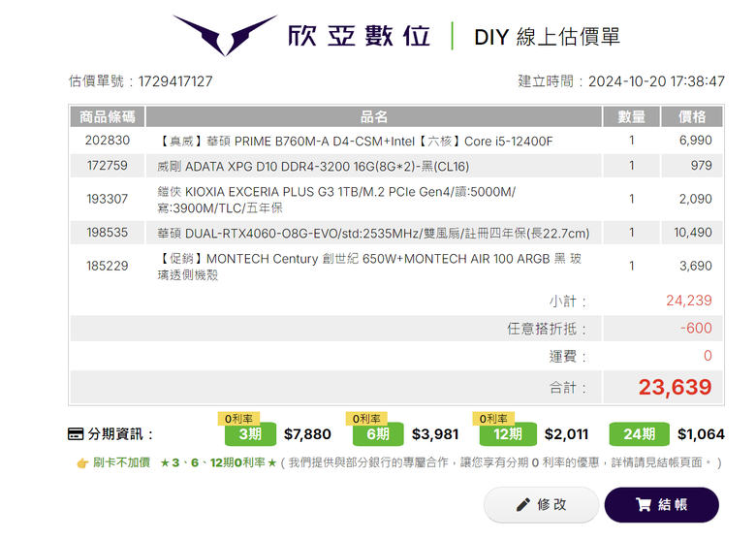Click barcode 172759
The height and width of the screenshot is (539, 756).
point(107,166)
